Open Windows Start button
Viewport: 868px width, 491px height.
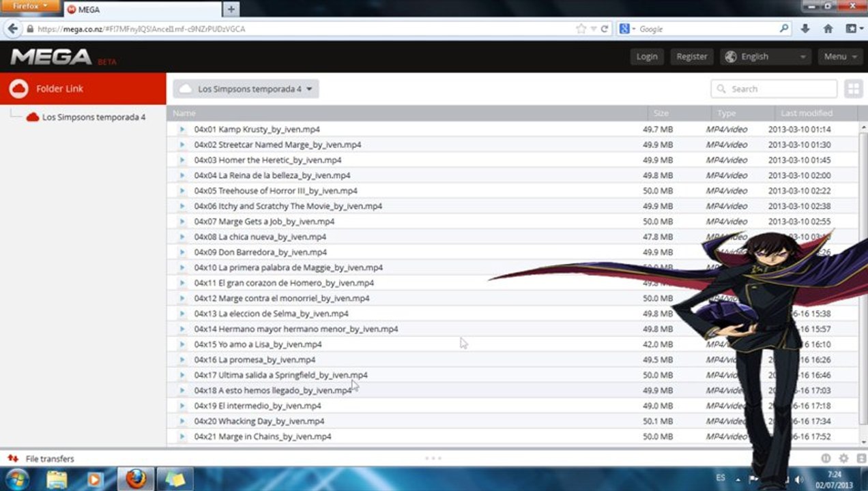[16, 479]
